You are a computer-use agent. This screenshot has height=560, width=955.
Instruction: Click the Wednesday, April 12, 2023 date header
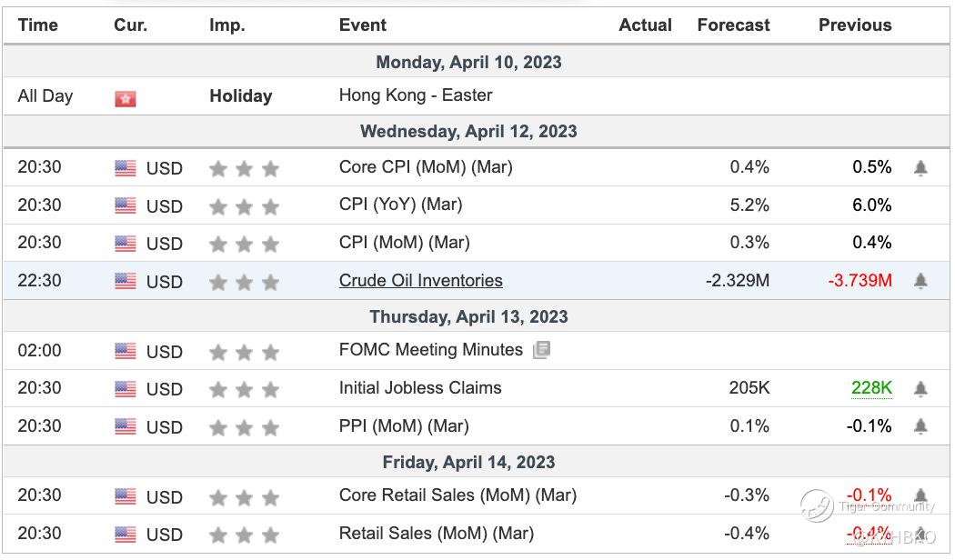pos(468,131)
